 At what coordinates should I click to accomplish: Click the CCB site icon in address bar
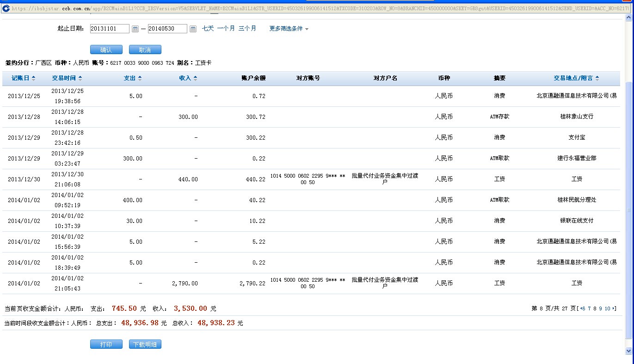point(6,8)
